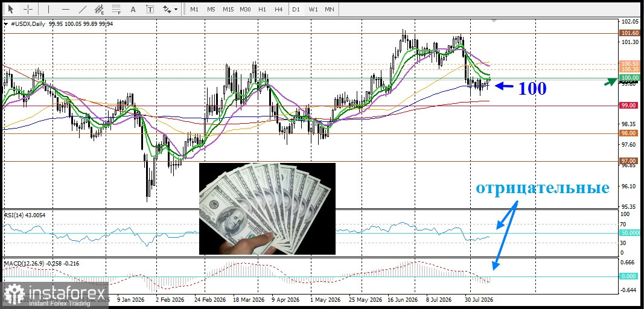Switch chart to M1 timeframe
644x309 pixels.
pos(194,9)
